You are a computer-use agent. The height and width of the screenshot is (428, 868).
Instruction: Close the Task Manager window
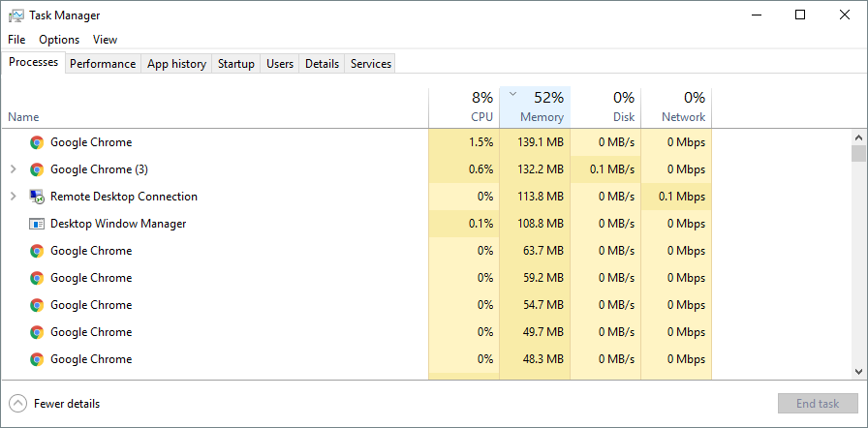(x=845, y=15)
